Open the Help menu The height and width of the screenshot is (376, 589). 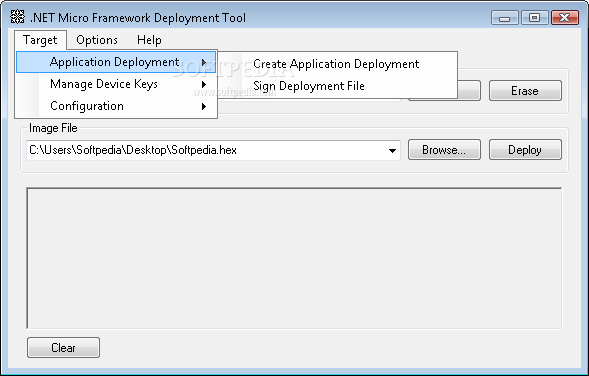click(149, 40)
